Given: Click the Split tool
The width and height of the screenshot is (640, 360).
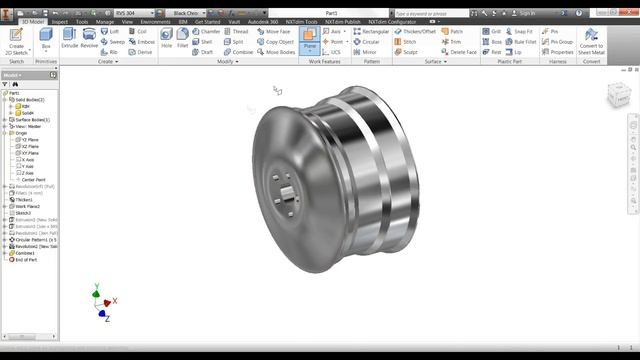Looking at the screenshot, I should pyautogui.click(x=233, y=42).
